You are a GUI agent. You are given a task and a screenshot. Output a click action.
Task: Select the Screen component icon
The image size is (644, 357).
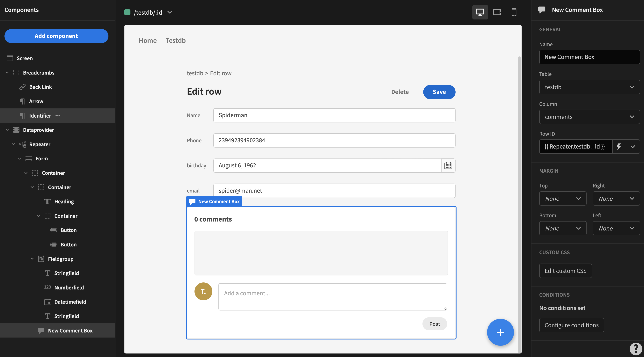pyautogui.click(x=10, y=58)
